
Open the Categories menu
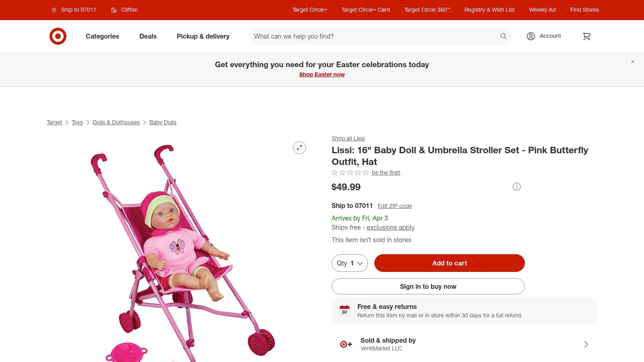pyautogui.click(x=102, y=36)
